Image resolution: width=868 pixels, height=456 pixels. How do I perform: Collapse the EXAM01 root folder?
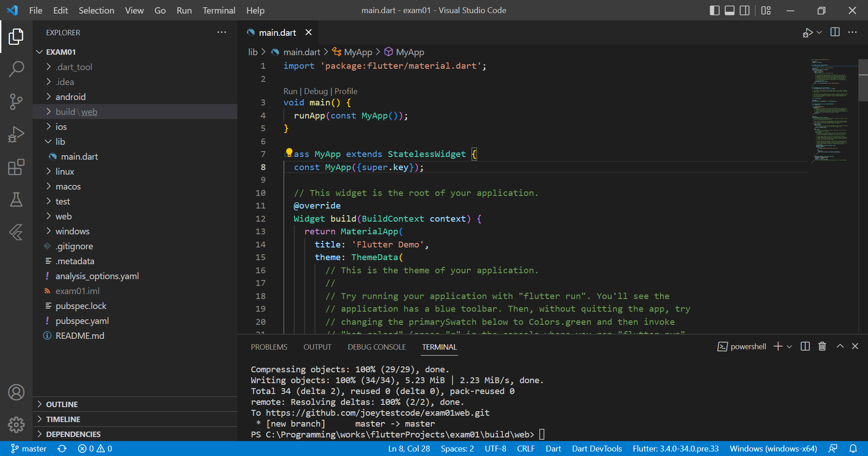[x=135, y=52]
